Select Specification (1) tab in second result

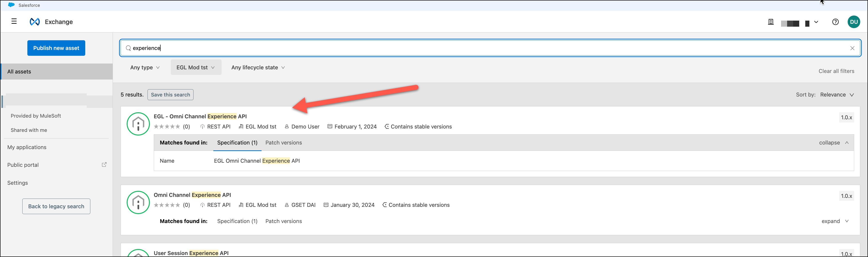pyautogui.click(x=237, y=221)
